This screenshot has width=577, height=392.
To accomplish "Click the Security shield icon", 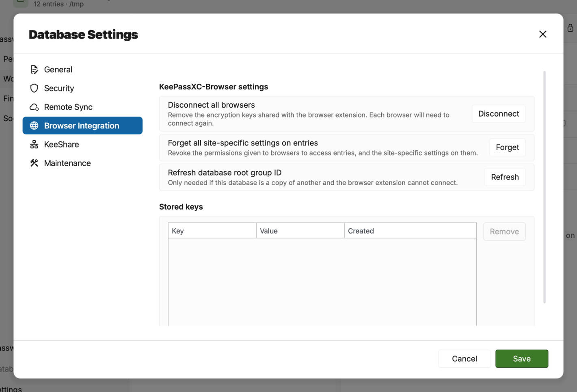I will tap(34, 88).
